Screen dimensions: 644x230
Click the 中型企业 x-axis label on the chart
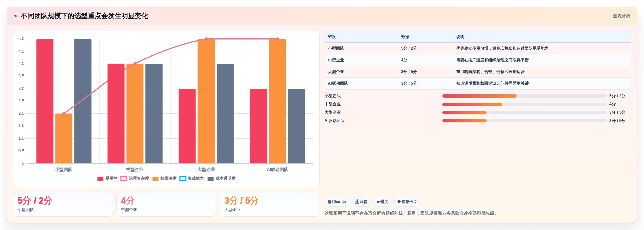(x=135, y=170)
